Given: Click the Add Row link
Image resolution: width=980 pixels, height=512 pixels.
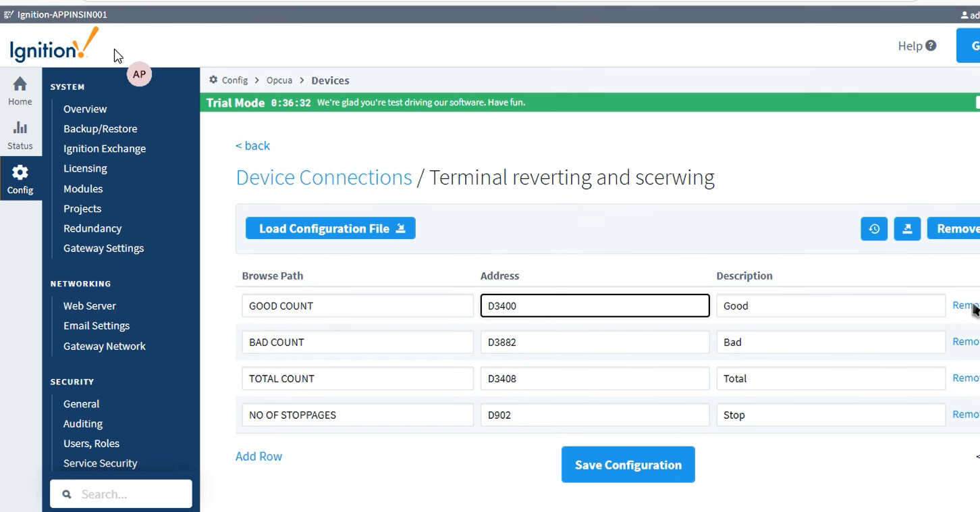Looking at the screenshot, I should [258, 457].
